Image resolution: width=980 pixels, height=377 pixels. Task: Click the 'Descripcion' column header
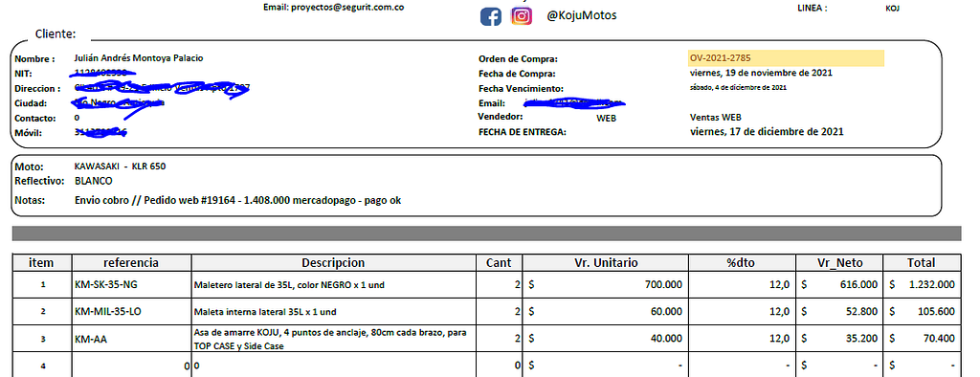coord(333,263)
